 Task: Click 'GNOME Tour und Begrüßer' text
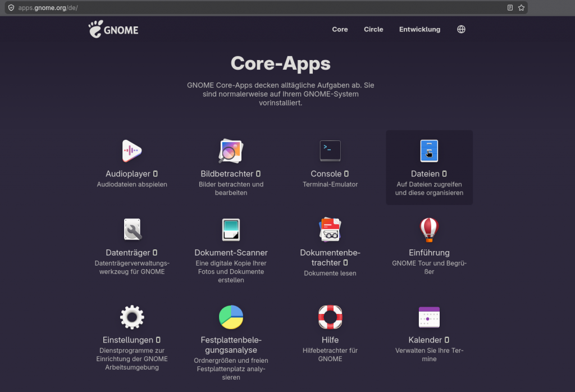pyautogui.click(x=429, y=267)
